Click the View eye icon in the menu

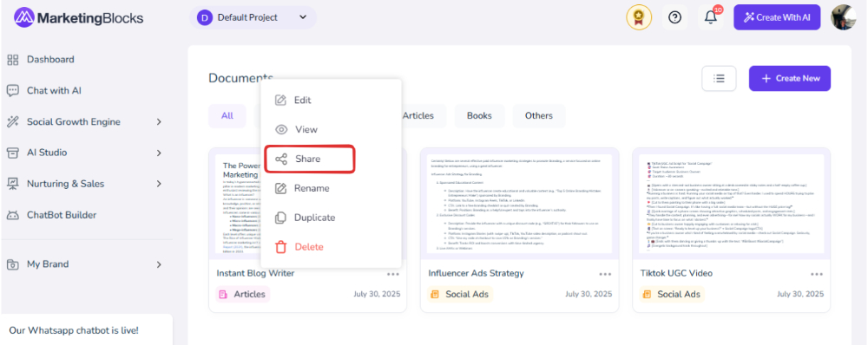click(x=281, y=129)
